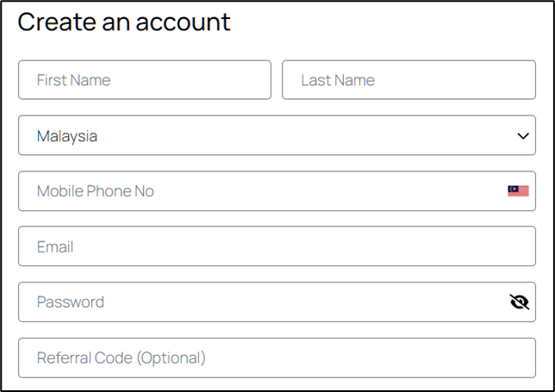
Task: Focus the Last Name text box
Action: point(408,80)
